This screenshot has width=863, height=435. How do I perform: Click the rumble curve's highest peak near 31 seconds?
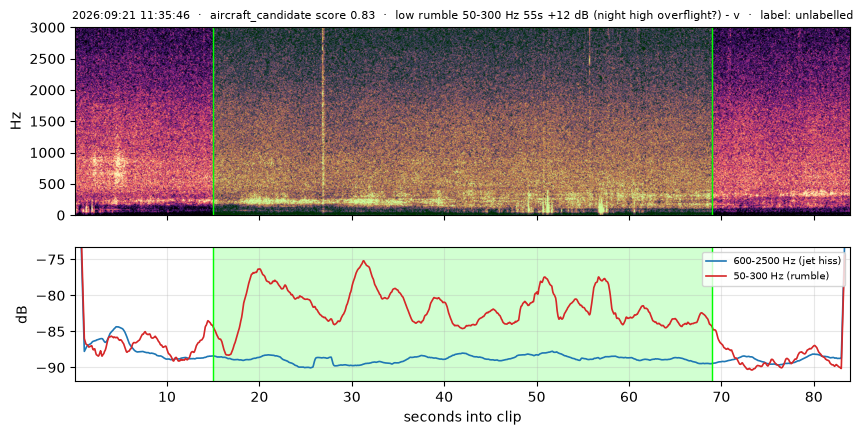coord(364,262)
